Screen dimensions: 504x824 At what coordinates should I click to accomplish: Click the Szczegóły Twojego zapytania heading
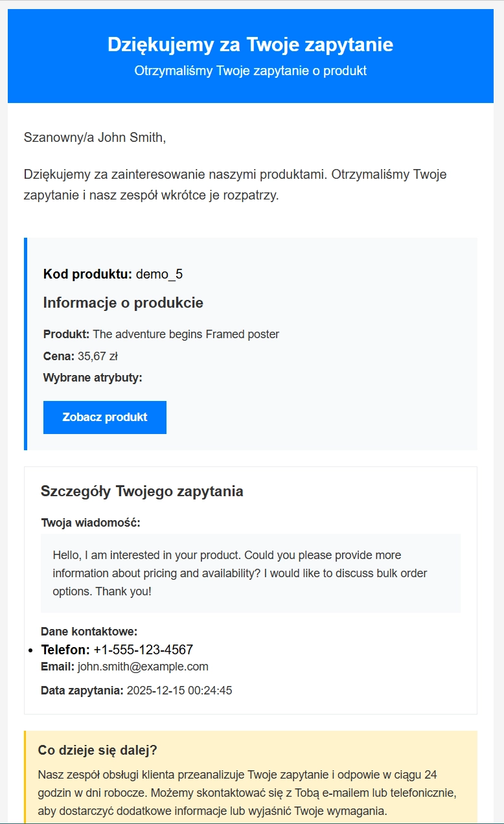pos(143,491)
